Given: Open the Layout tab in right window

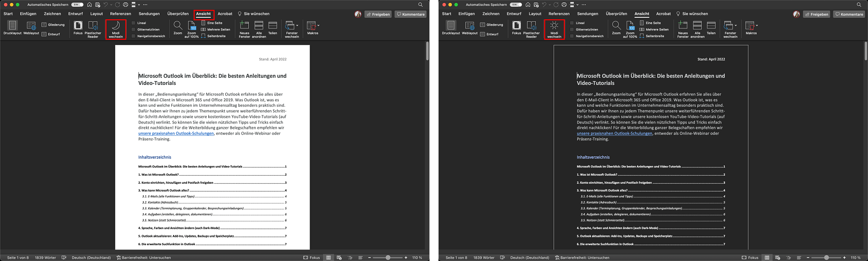Looking at the screenshot, I should [x=535, y=14].
